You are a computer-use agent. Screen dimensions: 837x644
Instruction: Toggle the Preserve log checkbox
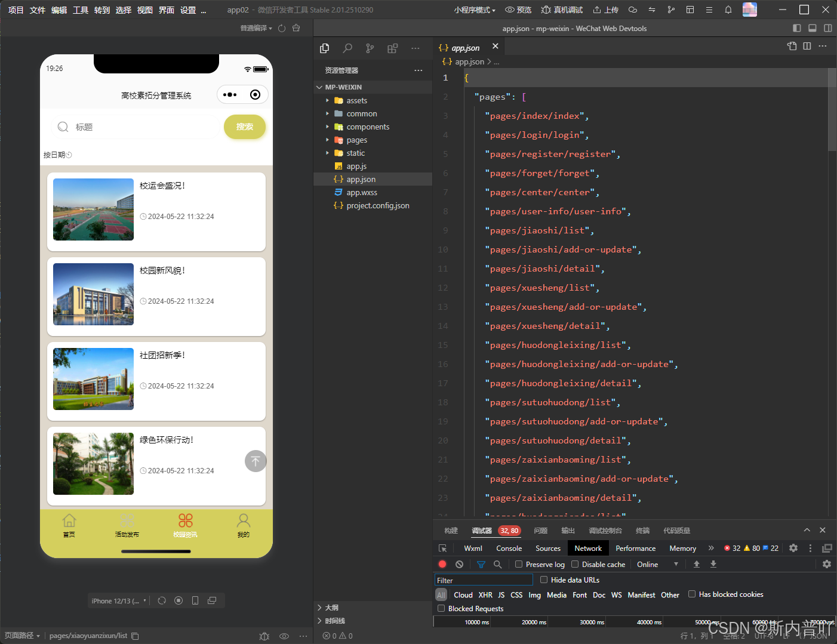click(x=519, y=564)
